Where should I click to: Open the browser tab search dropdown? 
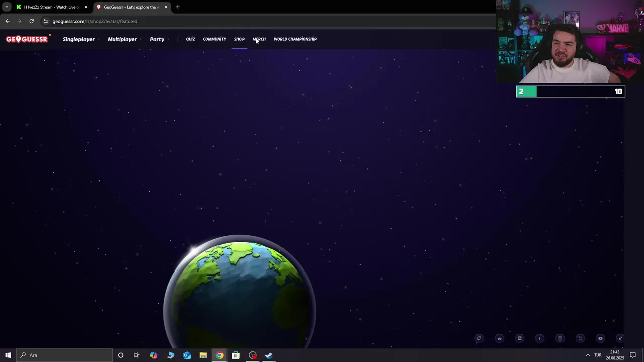[x=7, y=7]
